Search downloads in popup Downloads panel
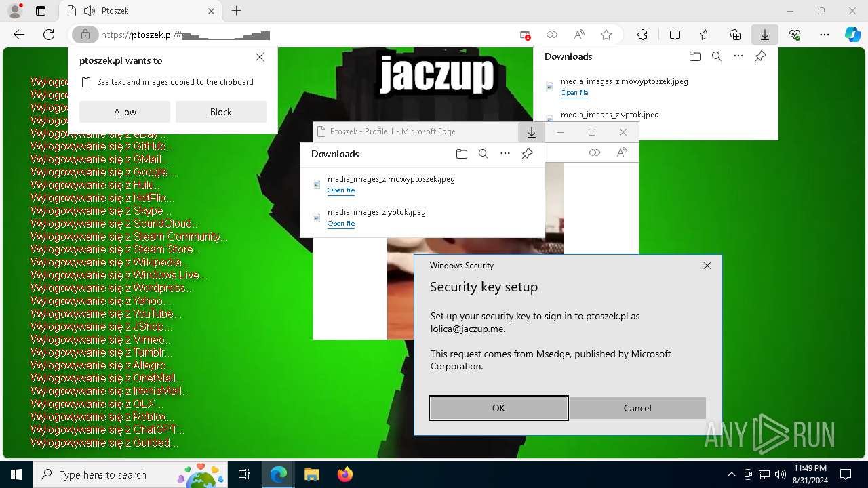 tap(484, 154)
